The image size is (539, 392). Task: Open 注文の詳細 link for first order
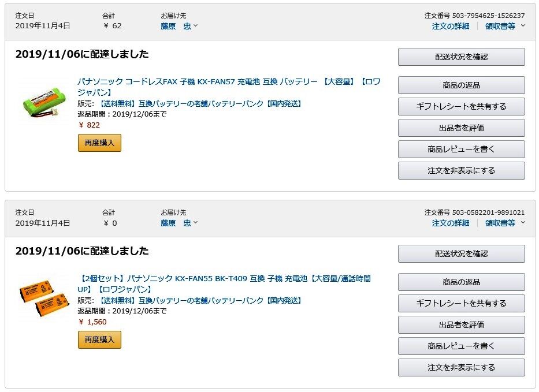coord(451,26)
